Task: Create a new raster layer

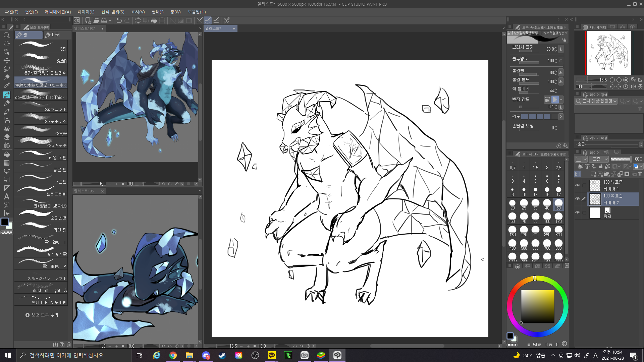Action: click(593, 174)
